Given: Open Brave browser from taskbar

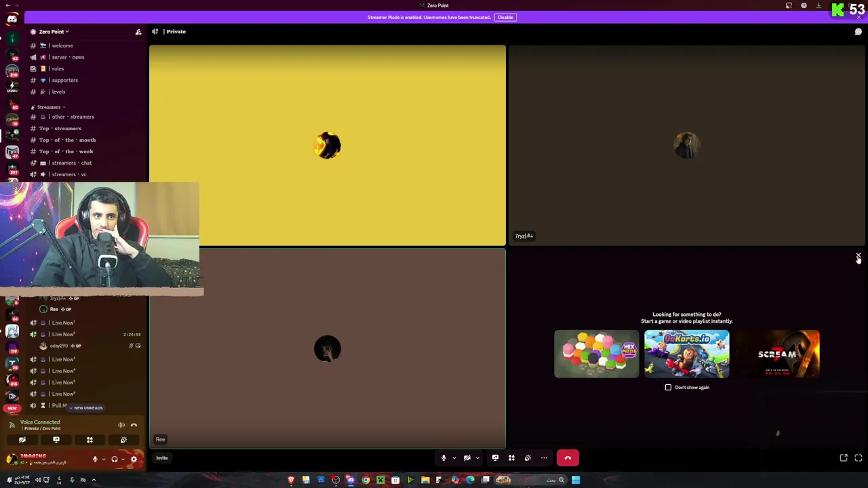Looking at the screenshot, I should point(291,480).
